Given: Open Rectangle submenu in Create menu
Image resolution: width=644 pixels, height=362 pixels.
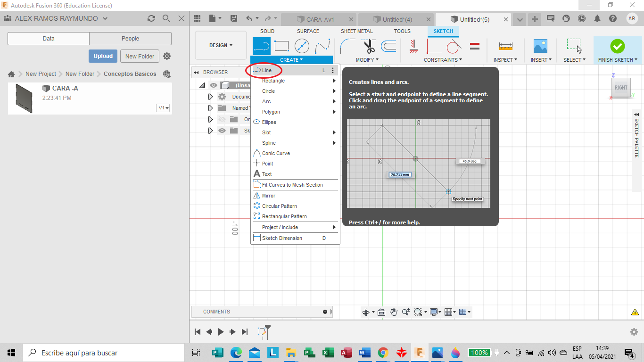Looking at the screenshot, I should pyautogui.click(x=294, y=81).
